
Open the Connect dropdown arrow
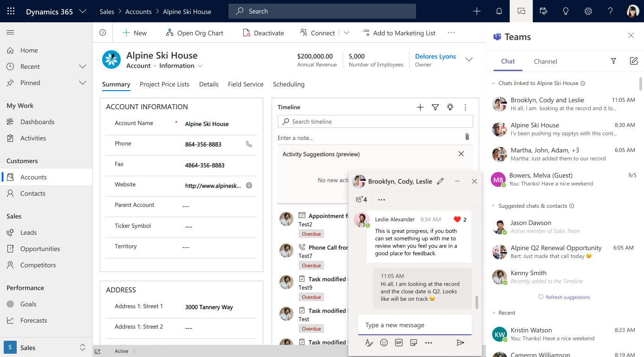click(x=346, y=33)
